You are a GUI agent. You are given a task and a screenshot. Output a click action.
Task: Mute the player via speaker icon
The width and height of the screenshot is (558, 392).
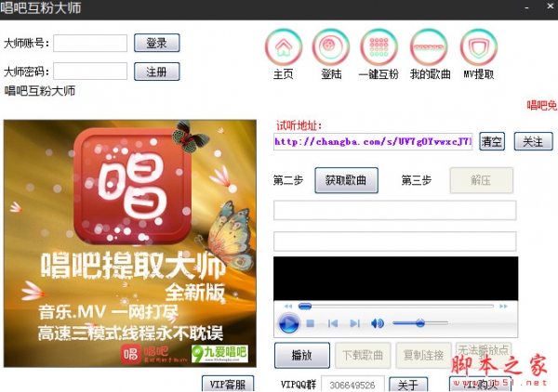[378, 323]
